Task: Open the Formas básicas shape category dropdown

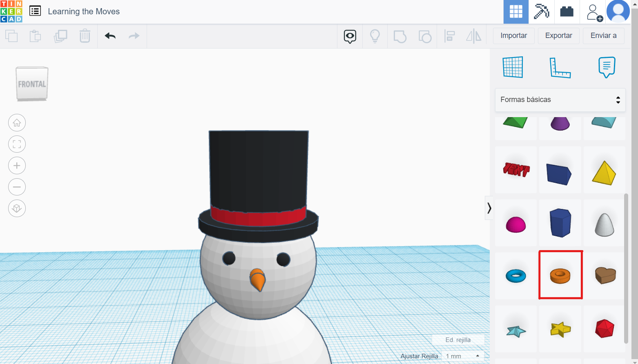Action: coord(560,100)
